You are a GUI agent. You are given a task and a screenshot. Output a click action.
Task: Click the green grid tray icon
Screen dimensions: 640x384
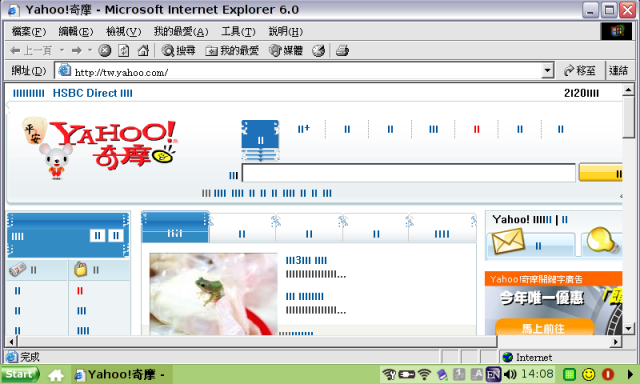(x=569, y=374)
